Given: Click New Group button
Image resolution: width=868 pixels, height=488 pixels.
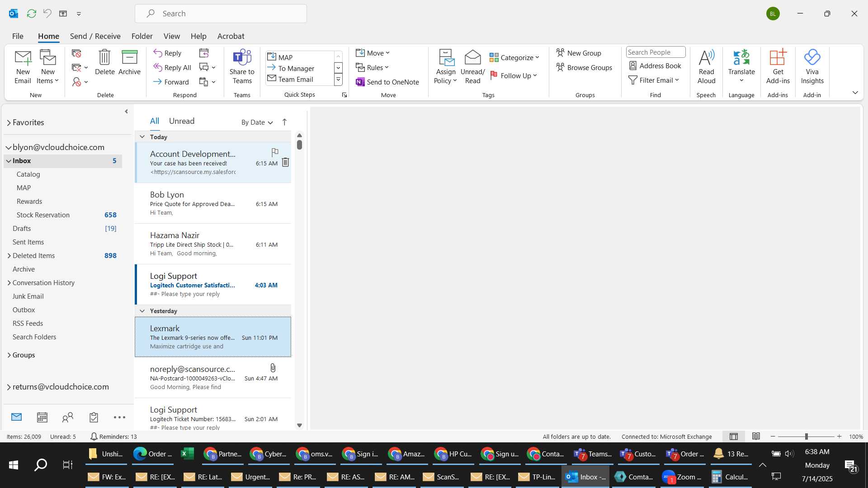Looking at the screenshot, I should pos(579,53).
